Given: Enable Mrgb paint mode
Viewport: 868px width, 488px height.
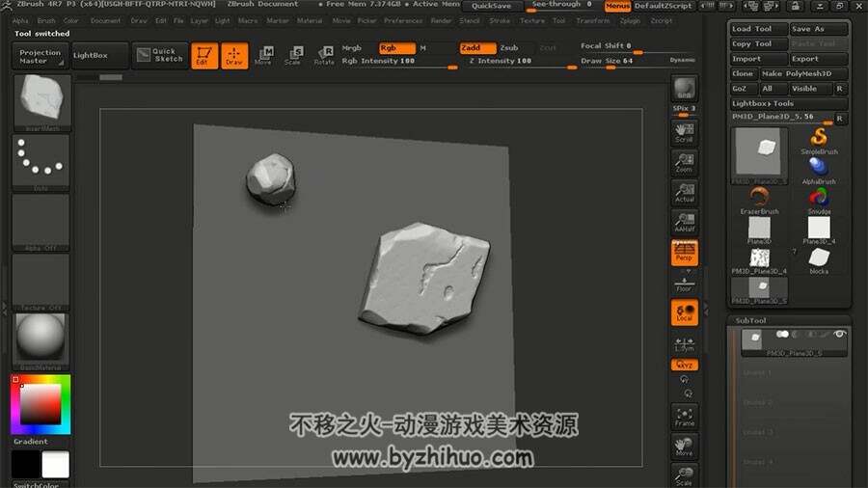Looking at the screenshot, I should coord(351,48).
